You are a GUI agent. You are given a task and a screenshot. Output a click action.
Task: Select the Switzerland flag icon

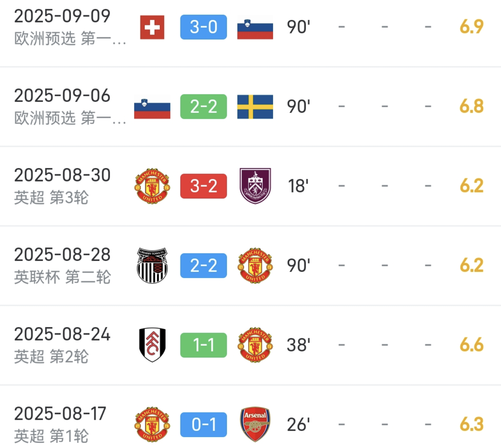(152, 27)
